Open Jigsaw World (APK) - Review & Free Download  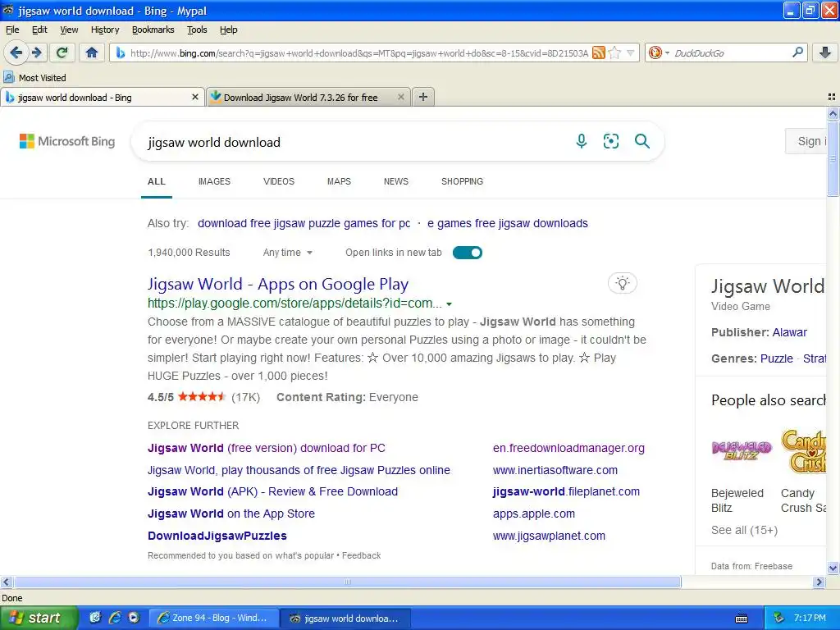272,491
